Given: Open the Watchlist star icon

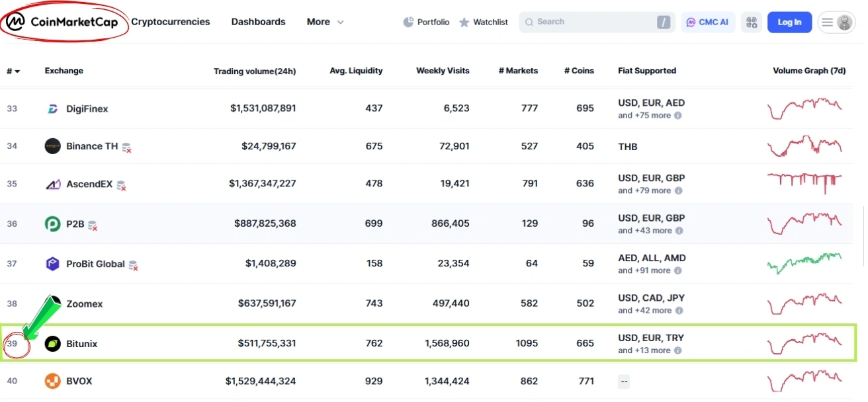Looking at the screenshot, I should (464, 22).
